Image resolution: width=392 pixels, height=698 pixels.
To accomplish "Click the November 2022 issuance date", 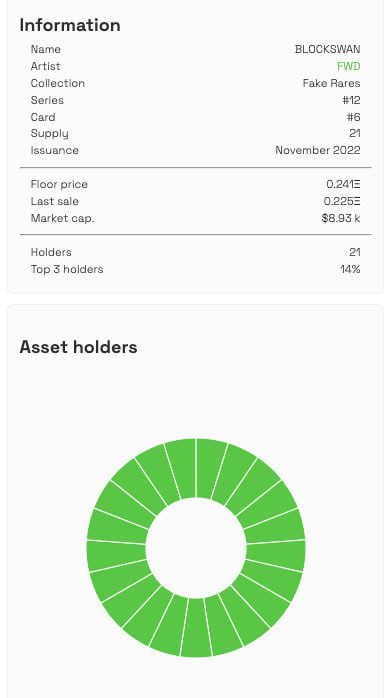I will click(318, 150).
